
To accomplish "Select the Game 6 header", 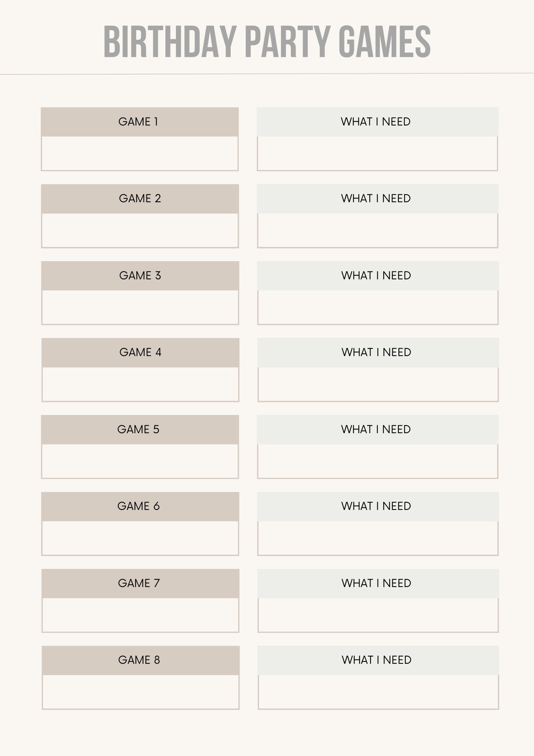I will click(140, 507).
